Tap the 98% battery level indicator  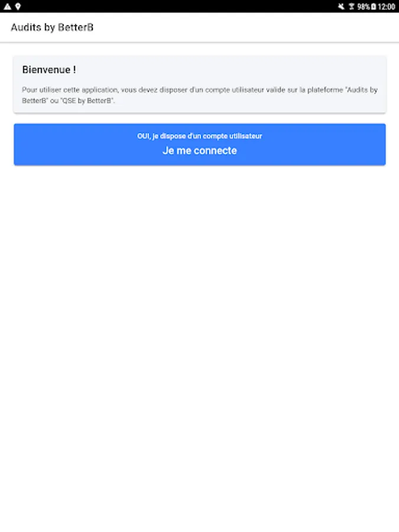[364, 7]
